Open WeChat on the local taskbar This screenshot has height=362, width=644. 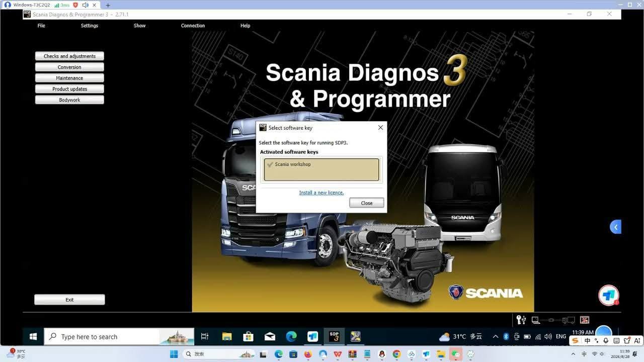[456, 354]
